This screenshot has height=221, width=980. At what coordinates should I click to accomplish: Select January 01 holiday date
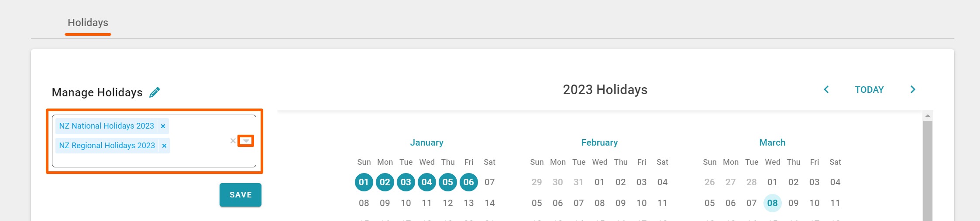click(x=364, y=182)
